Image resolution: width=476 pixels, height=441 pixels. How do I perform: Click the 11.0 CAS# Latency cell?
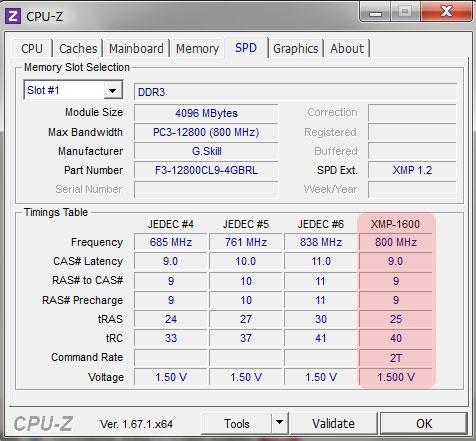[x=321, y=261]
